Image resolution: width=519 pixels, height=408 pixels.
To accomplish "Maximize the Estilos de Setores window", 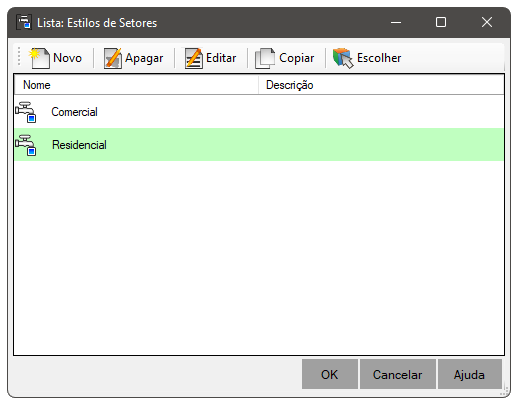I will coord(441,22).
